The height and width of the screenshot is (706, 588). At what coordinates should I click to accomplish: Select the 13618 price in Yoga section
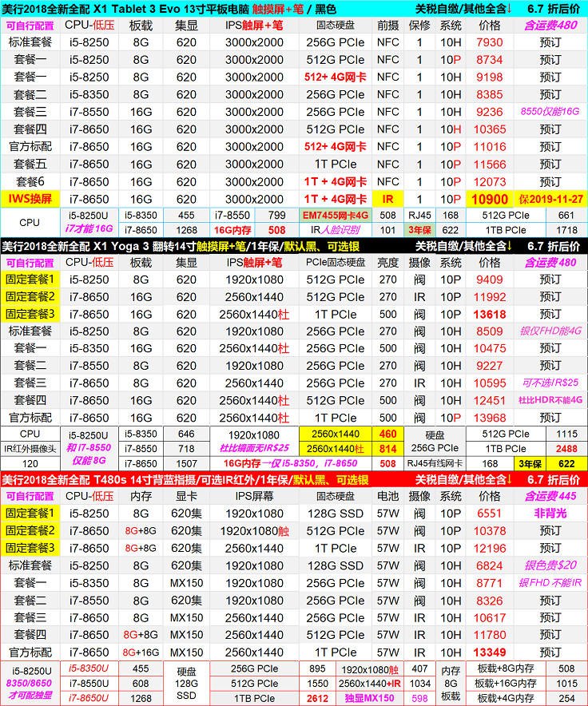tap(490, 314)
